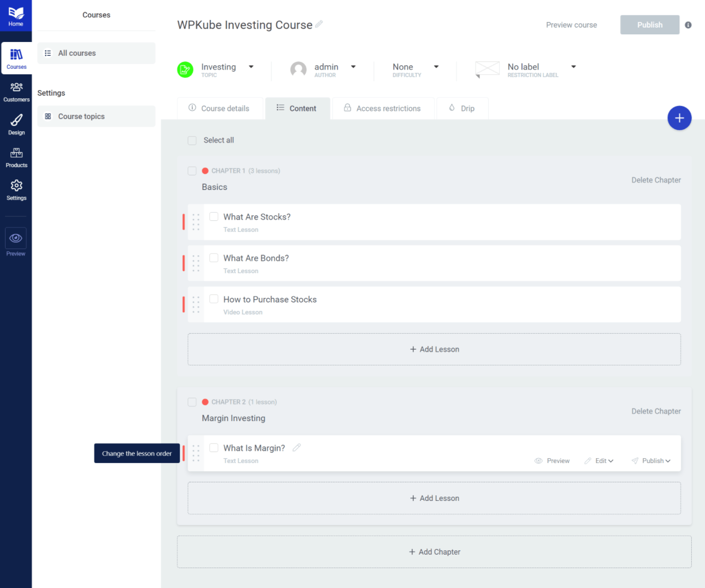The image size is (705, 588).
Task: Select the What Are Stocks? checkbox
Action: pos(214,216)
